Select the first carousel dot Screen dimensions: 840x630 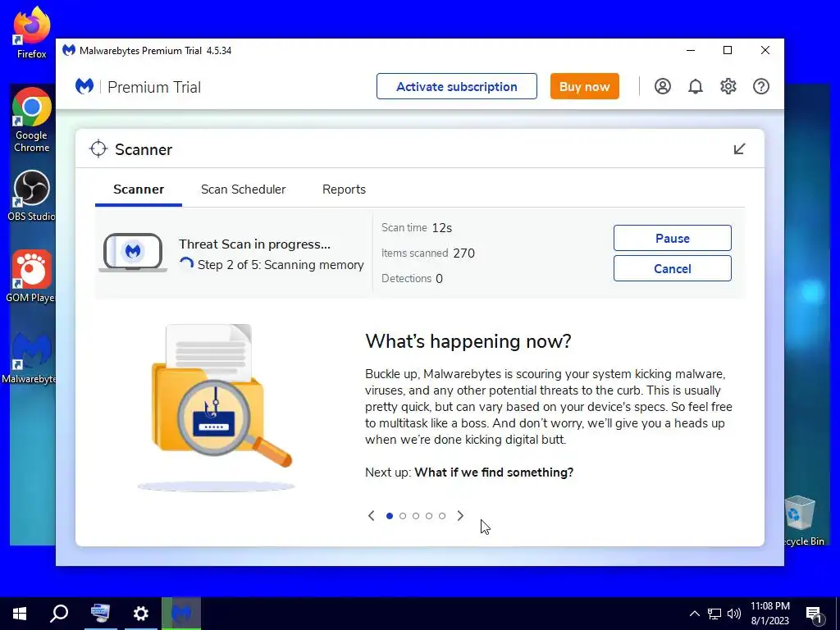pos(390,516)
